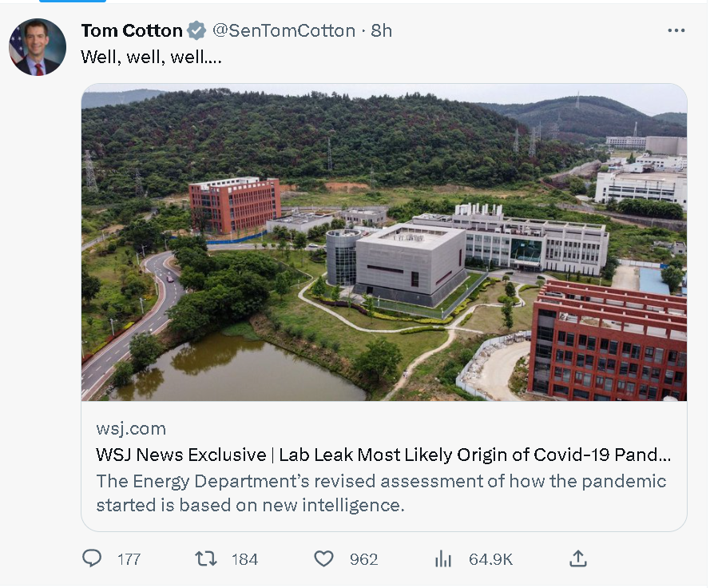This screenshot has height=588, width=714.
Task: Click the wsj.com domain label
Action: point(131,429)
